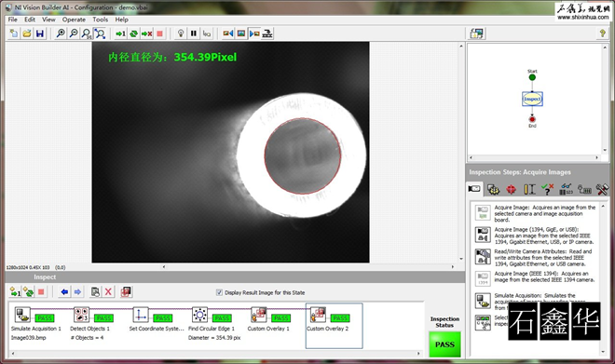Click the Run Inspection Once toolbar icon
615x364 pixels.
click(120, 34)
